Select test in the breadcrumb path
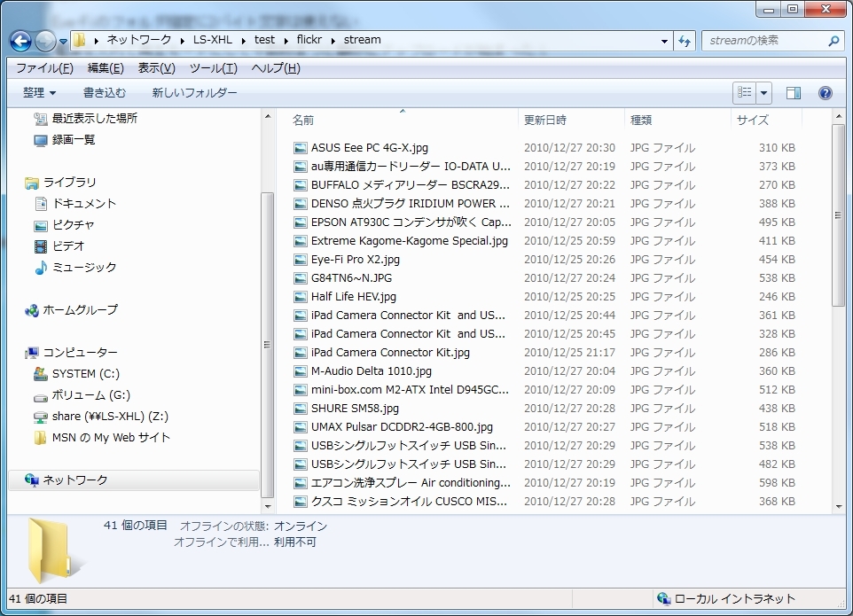The width and height of the screenshot is (853, 616). [264, 40]
